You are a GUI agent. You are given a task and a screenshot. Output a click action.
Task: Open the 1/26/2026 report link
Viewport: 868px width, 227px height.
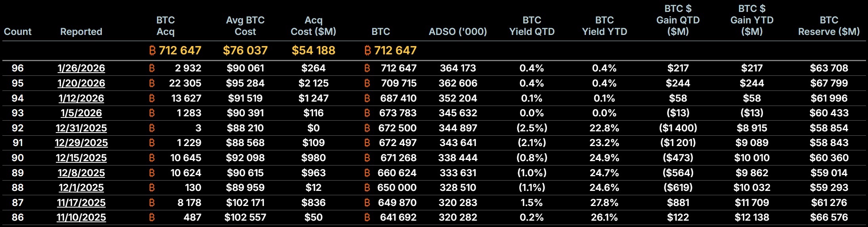coord(81,68)
